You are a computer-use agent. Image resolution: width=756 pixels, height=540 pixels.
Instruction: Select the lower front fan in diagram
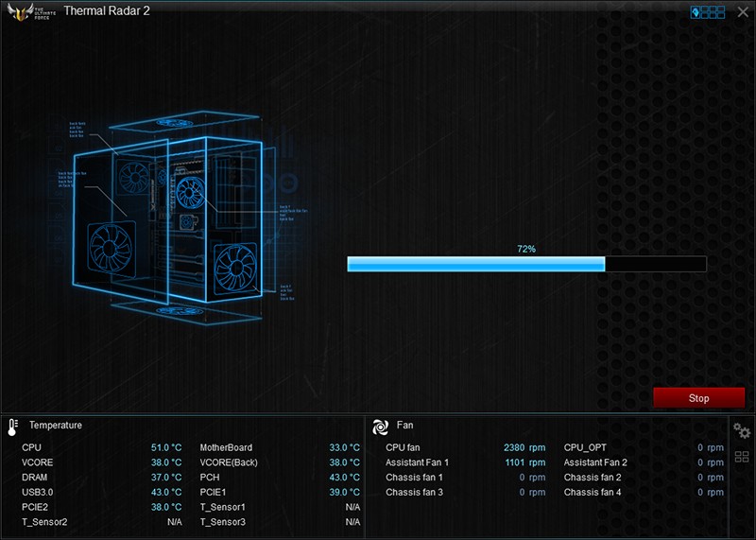tap(235, 268)
